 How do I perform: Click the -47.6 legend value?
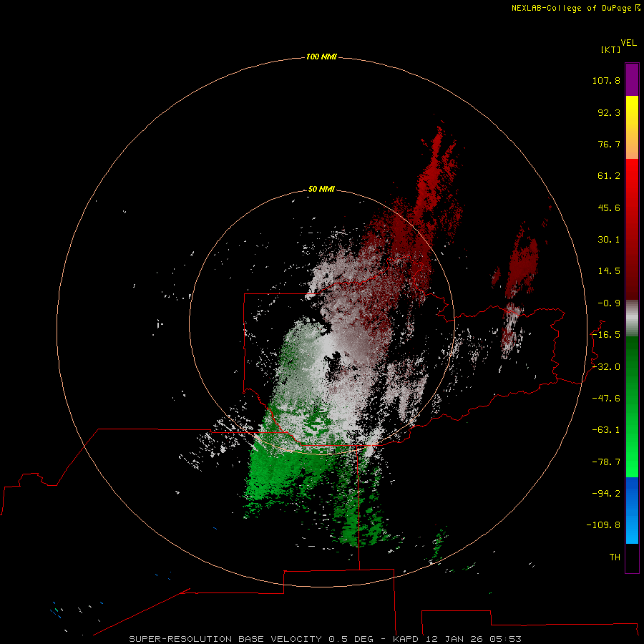[x=606, y=399]
